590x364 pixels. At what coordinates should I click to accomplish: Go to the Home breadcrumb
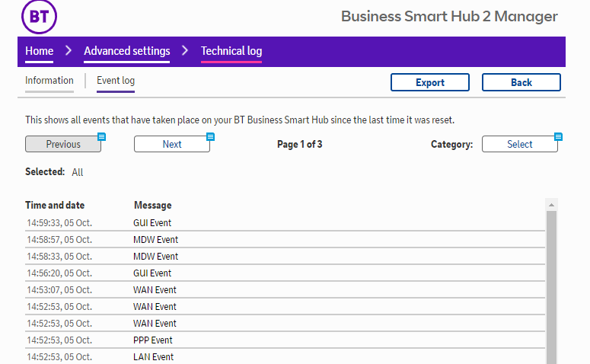point(40,51)
